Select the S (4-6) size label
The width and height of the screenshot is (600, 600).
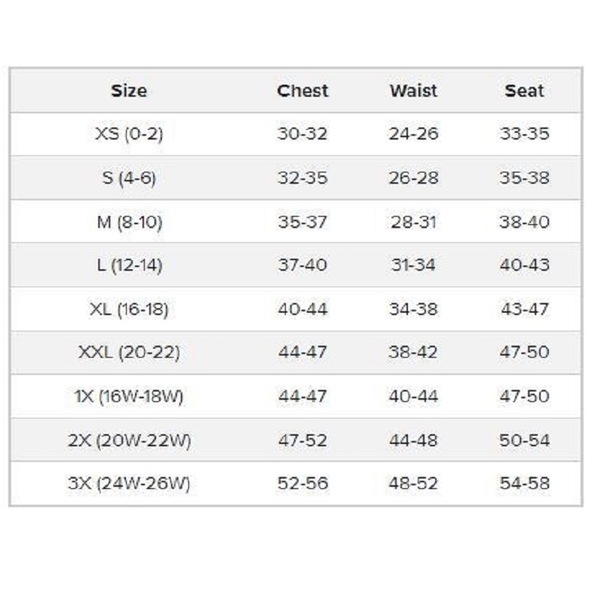coord(129,178)
